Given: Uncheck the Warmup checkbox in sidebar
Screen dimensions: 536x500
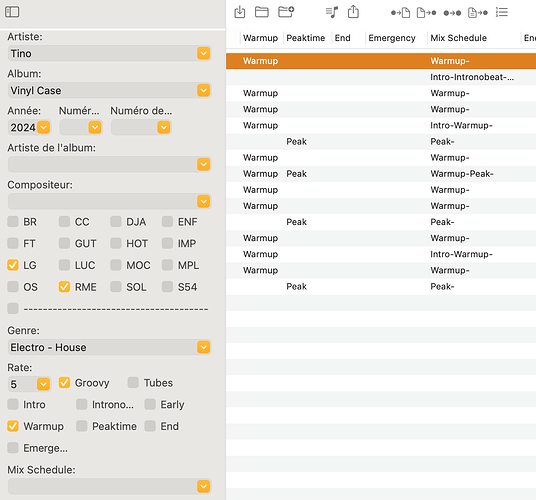Looking at the screenshot, I should coord(13,426).
